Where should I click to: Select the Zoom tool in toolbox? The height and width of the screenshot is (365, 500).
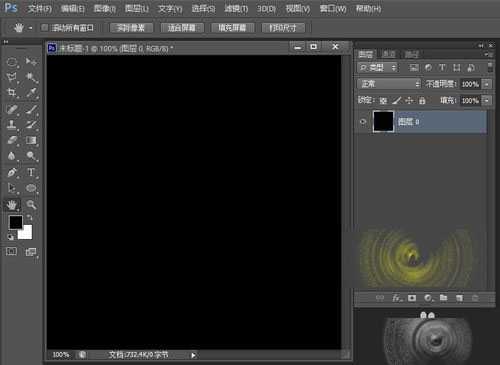(x=31, y=204)
